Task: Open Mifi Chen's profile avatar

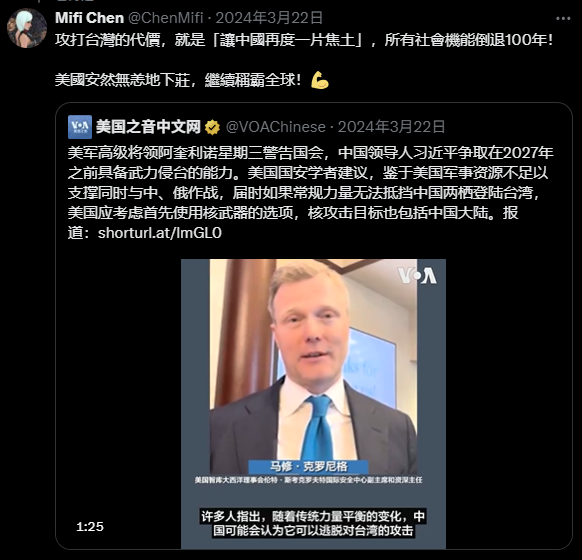Action: coord(27,28)
